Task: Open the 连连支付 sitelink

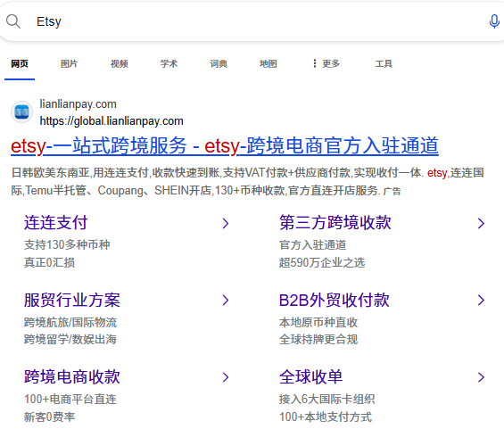Action: [56, 222]
